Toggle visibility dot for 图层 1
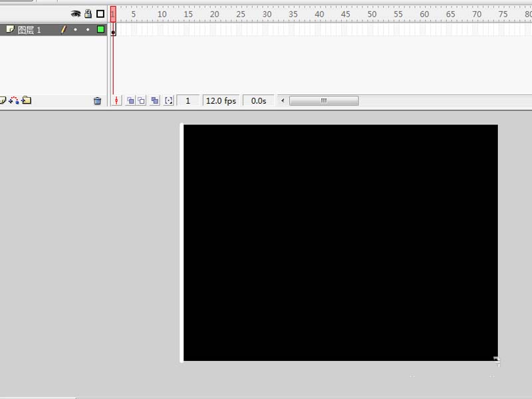Screen dimensions: 532x399 (x=75, y=29)
